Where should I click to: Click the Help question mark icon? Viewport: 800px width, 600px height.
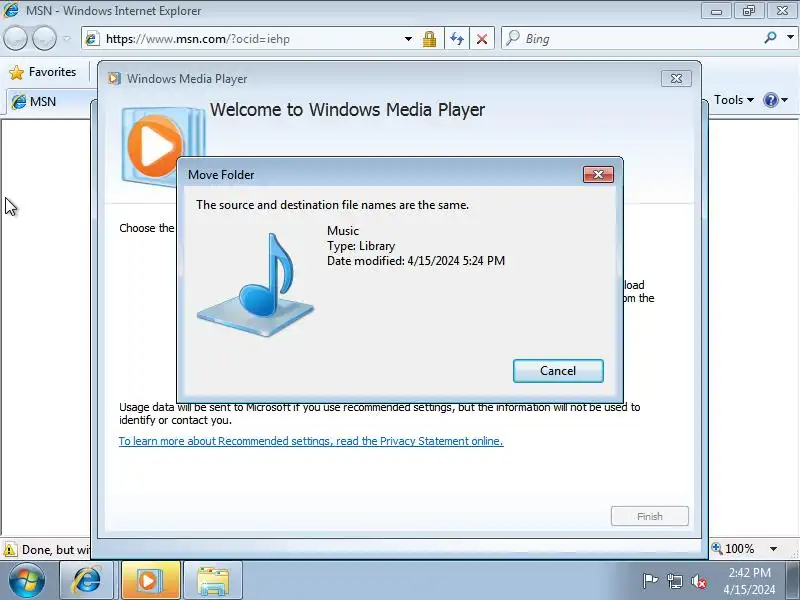[x=770, y=100]
